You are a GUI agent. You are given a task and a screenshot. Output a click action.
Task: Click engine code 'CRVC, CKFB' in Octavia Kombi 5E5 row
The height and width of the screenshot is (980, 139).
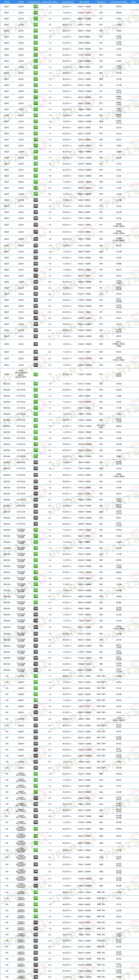coord(119,646)
